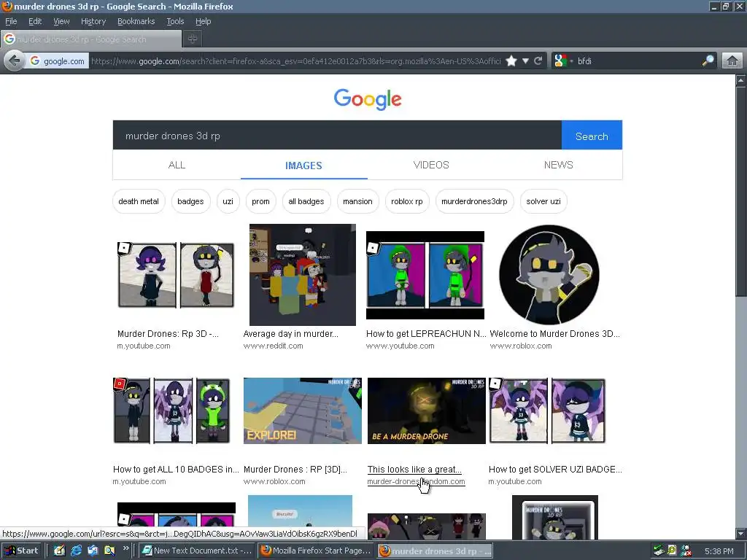Open the first quick launch icon beside Start

coord(59,551)
